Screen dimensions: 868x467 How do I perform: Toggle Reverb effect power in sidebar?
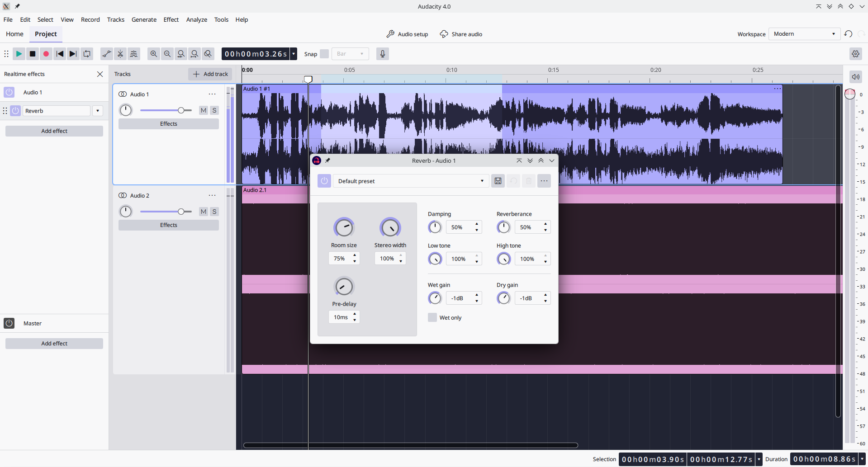point(15,111)
